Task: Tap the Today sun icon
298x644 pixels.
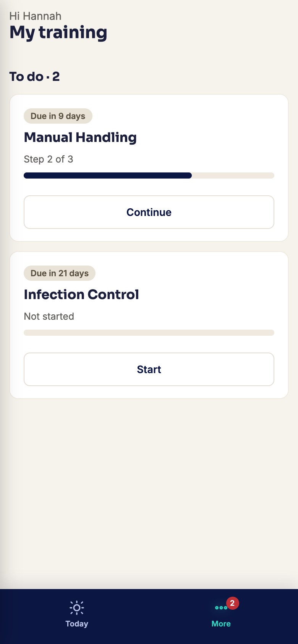Action: pyautogui.click(x=77, y=607)
